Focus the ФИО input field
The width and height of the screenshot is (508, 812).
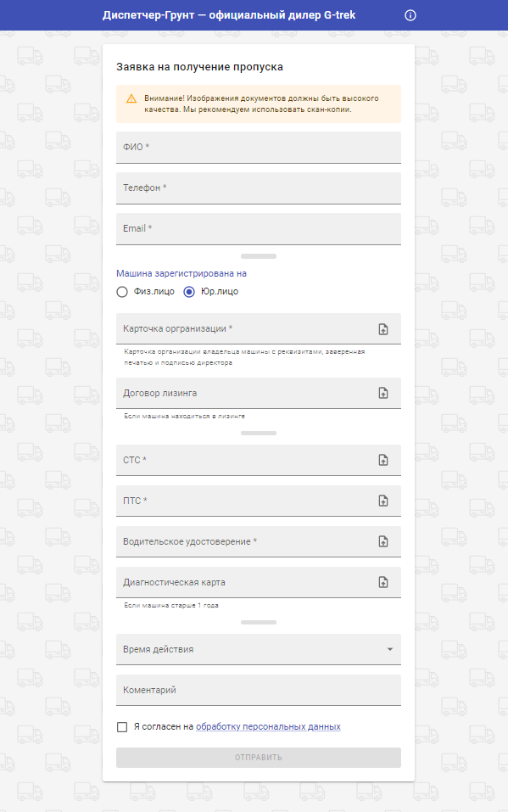click(259, 148)
